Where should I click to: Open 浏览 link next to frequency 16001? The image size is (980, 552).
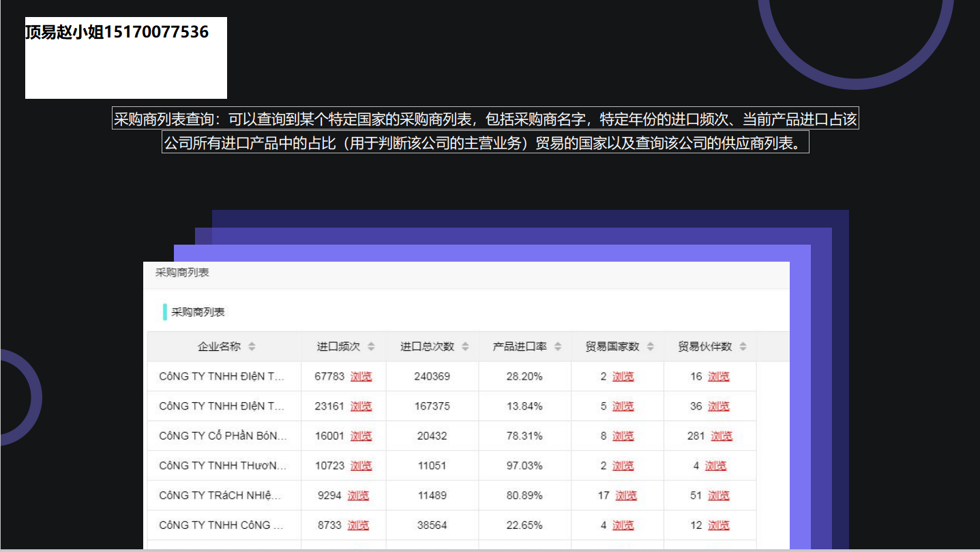(x=361, y=436)
